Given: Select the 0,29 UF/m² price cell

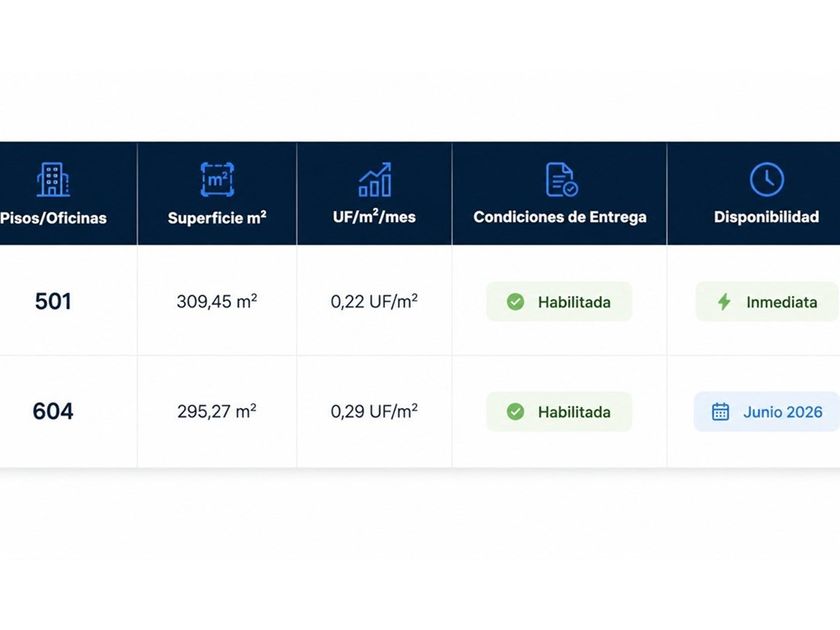Looking at the screenshot, I should [374, 411].
